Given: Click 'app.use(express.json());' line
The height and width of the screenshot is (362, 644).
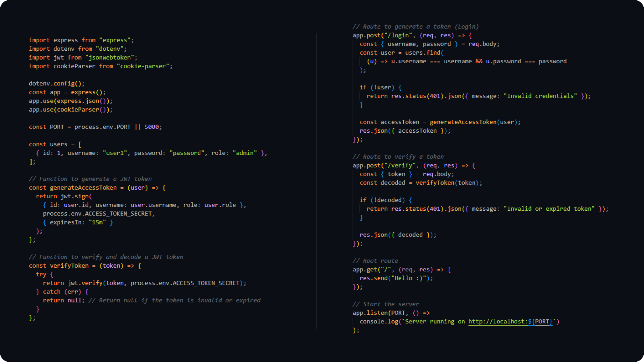Looking at the screenshot, I should tap(71, 101).
